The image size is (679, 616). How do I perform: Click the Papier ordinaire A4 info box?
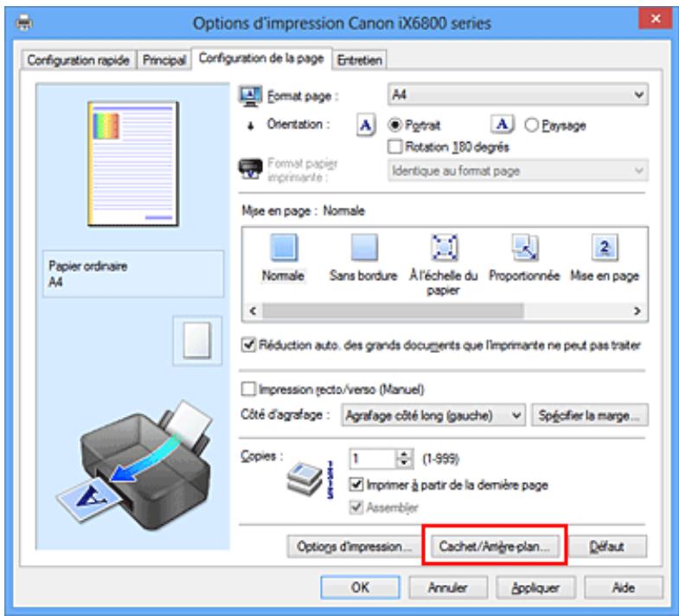[133, 273]
